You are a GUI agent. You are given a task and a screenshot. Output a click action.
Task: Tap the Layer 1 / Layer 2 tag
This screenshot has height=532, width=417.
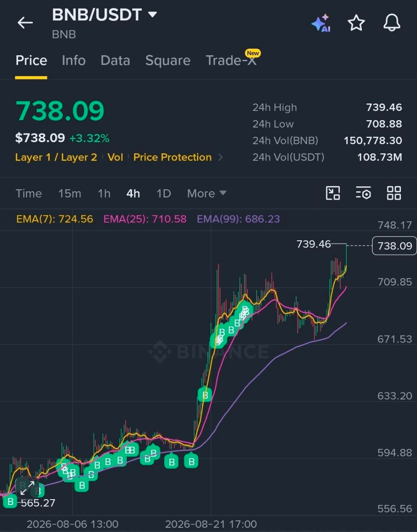point(56,158)
